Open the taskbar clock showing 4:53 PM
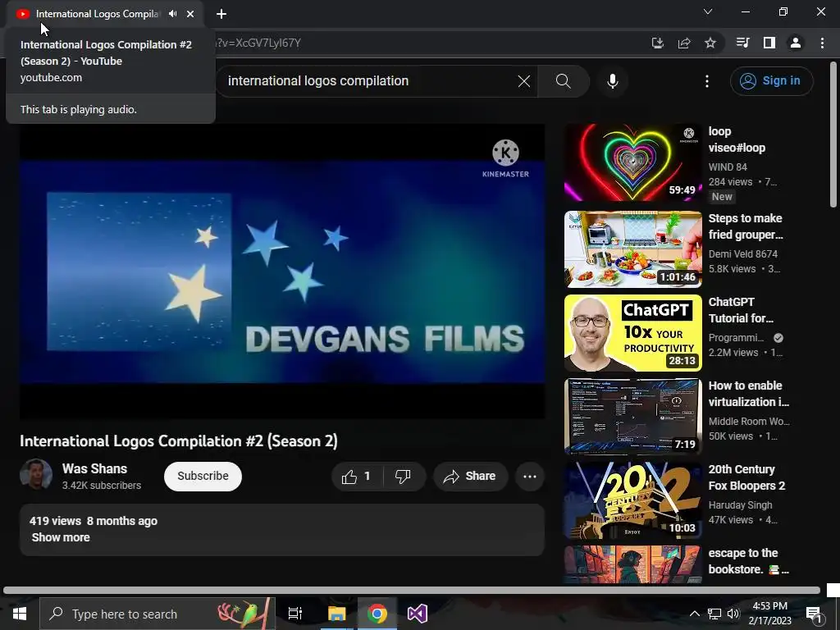The image size is (840, 630). tap(769, 614)
